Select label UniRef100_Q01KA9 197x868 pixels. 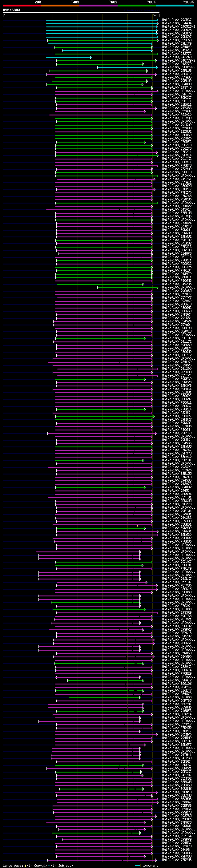177,125
